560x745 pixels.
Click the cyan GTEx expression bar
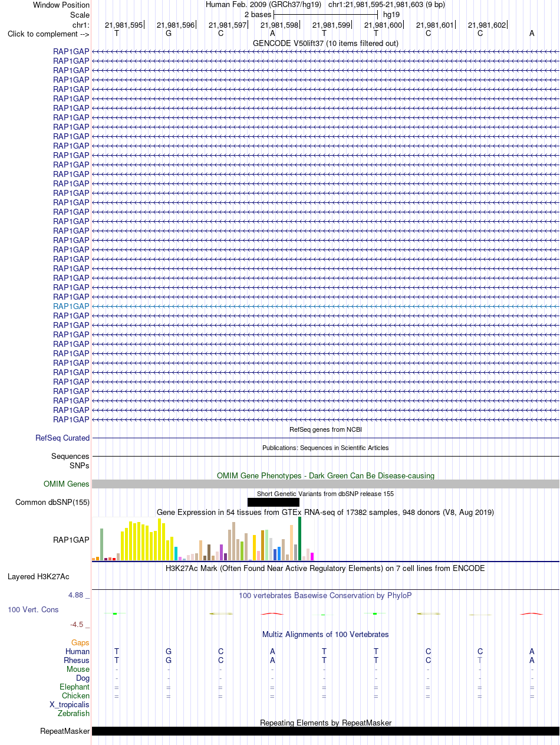[176, 554]
